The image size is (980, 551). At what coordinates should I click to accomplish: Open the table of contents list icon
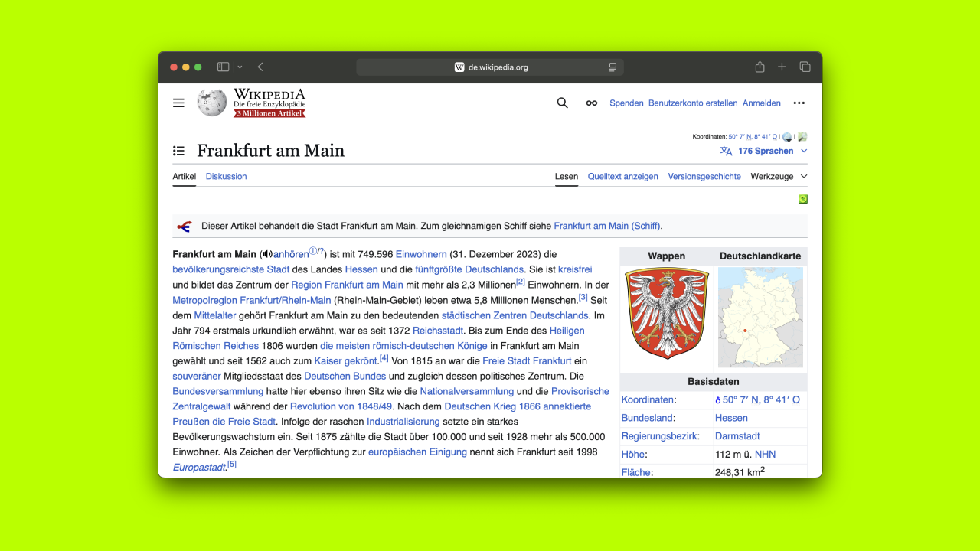tap(179, 150)
